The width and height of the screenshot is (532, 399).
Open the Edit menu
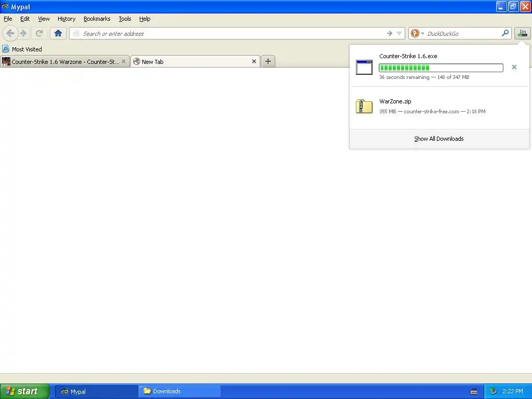pos(25,19)
